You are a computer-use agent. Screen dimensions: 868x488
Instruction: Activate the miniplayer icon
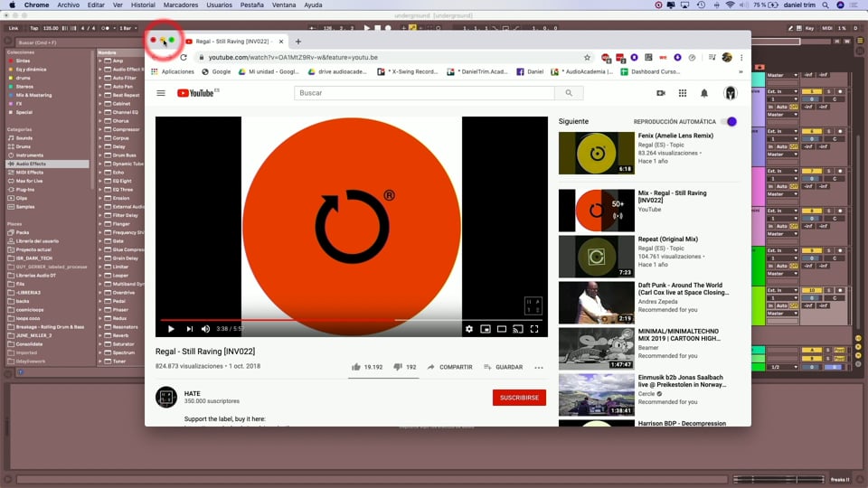(486, 329)
